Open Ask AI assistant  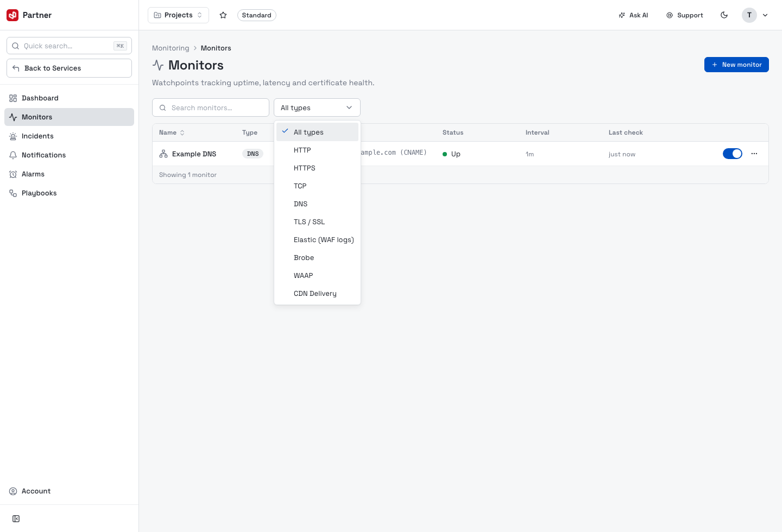pyautogui.click(x=633, y=15)
